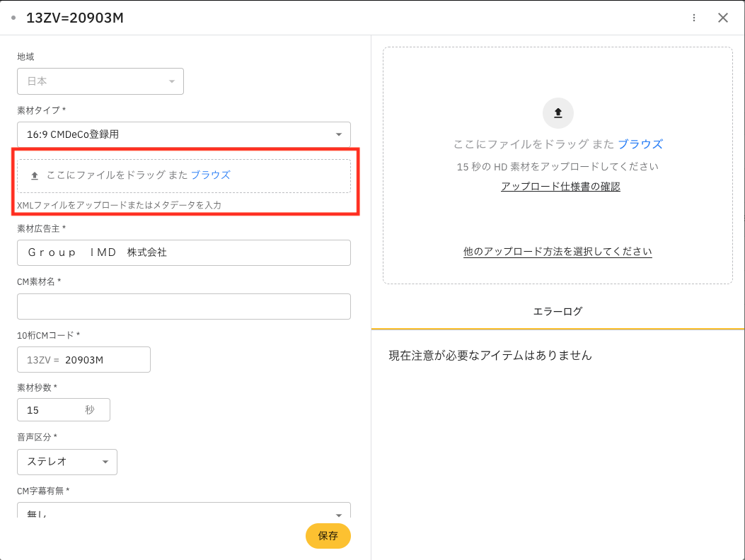Click the circular upload icon in the video drop area
The width and height of the screenshot is (745, 560).
pyautogui.click(x=558, y=113)
